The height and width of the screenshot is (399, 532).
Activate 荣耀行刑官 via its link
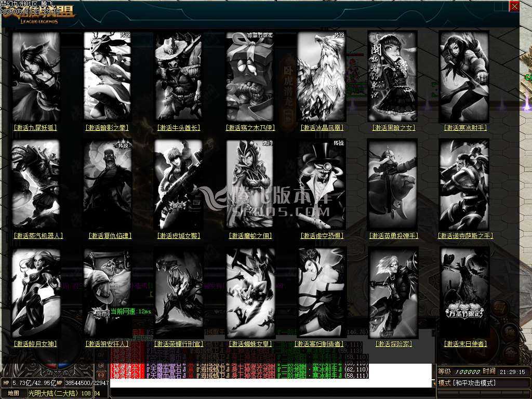coord(179,344)
